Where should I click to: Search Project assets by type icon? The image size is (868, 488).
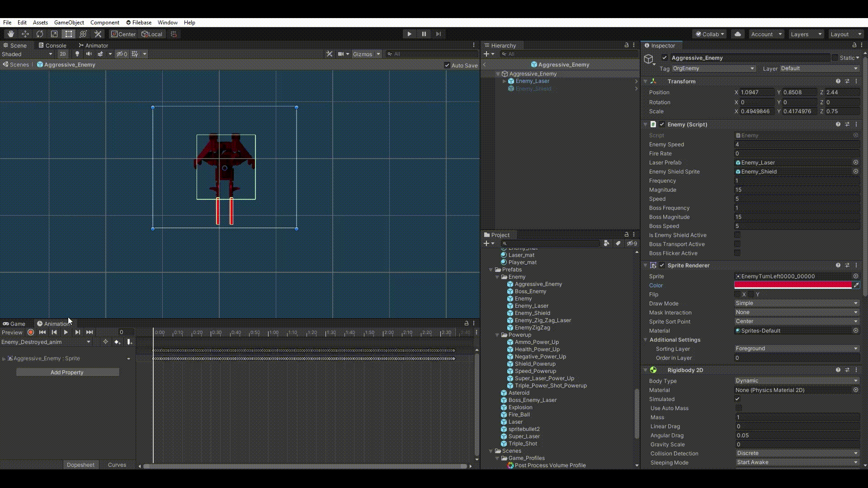point(607,243)
